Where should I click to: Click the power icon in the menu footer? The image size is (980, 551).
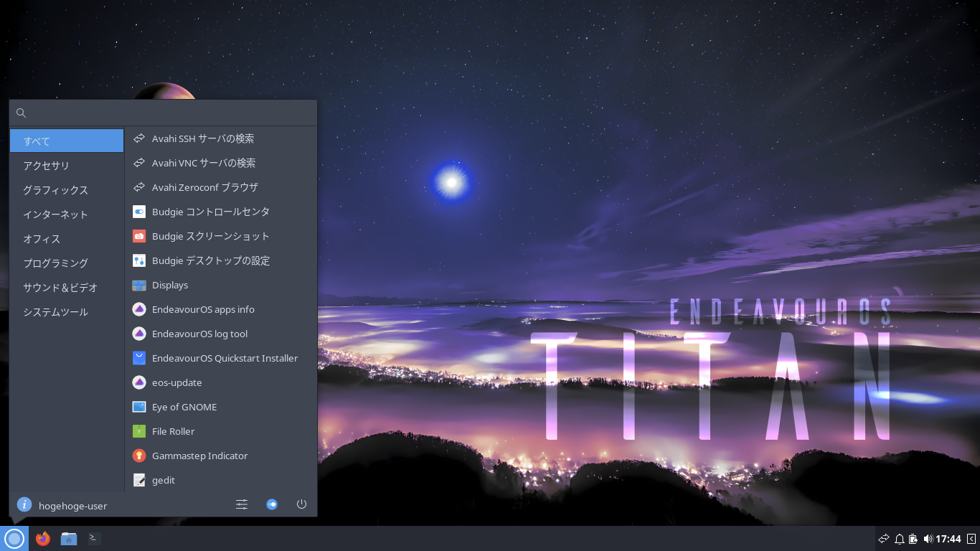pyautogui.click(x=301, y=504)
